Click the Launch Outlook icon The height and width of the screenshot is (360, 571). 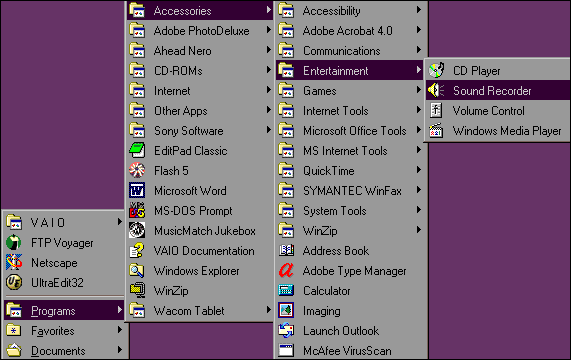pos(286,331)
